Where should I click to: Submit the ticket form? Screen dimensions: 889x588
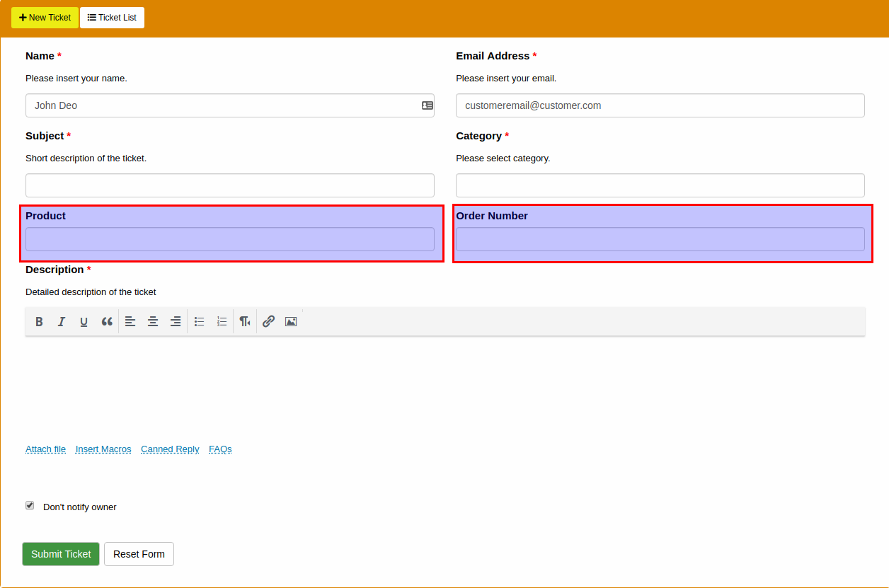(60, 554)
